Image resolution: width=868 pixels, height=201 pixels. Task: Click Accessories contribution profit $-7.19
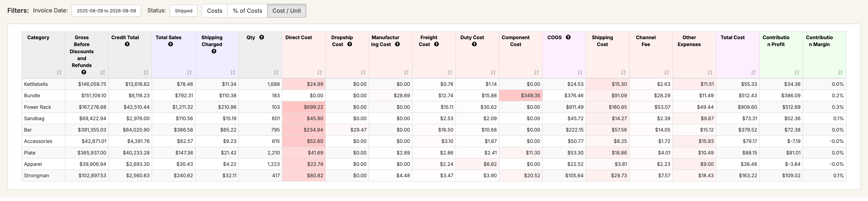(x=781, y=141)
